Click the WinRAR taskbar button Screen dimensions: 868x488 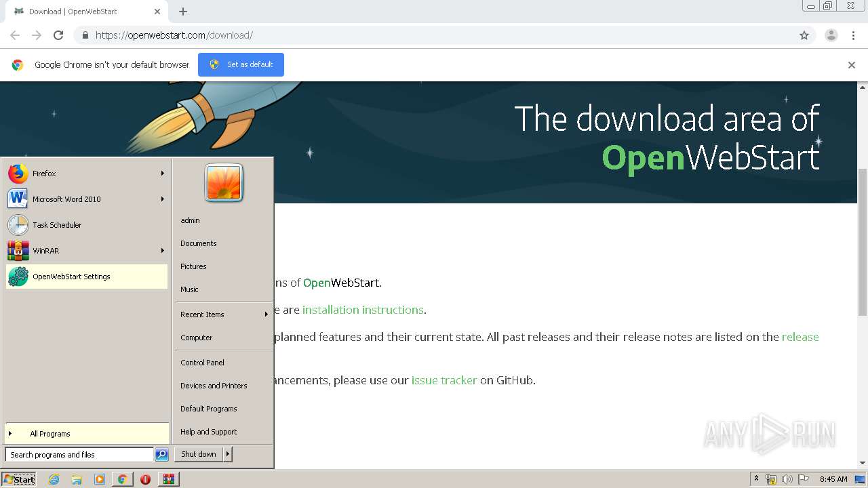click(x=168, y=479)
